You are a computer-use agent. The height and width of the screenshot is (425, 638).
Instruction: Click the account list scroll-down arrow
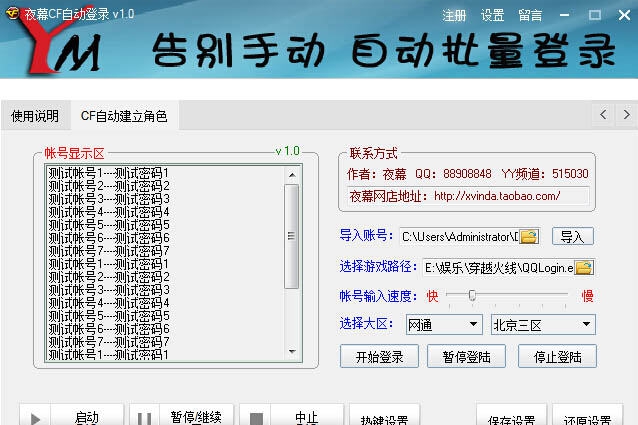(x=292, y=351)
